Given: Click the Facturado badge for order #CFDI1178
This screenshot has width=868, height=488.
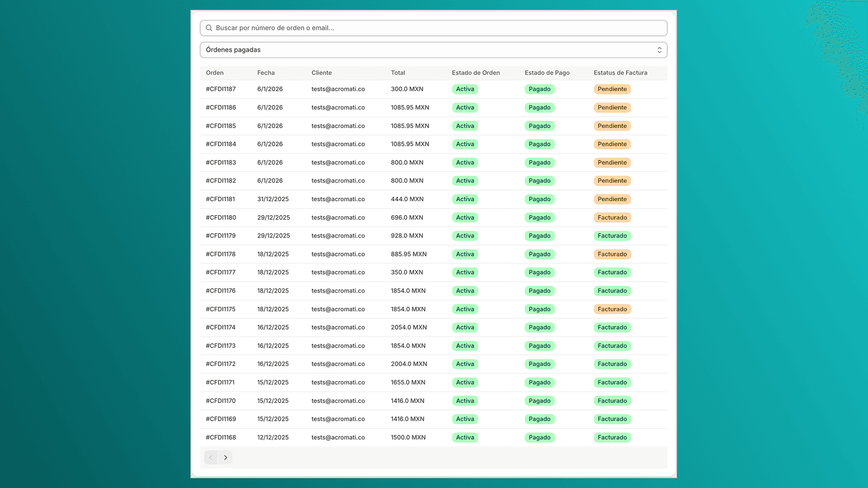Looking at the screenshot, I should [612, 254].
